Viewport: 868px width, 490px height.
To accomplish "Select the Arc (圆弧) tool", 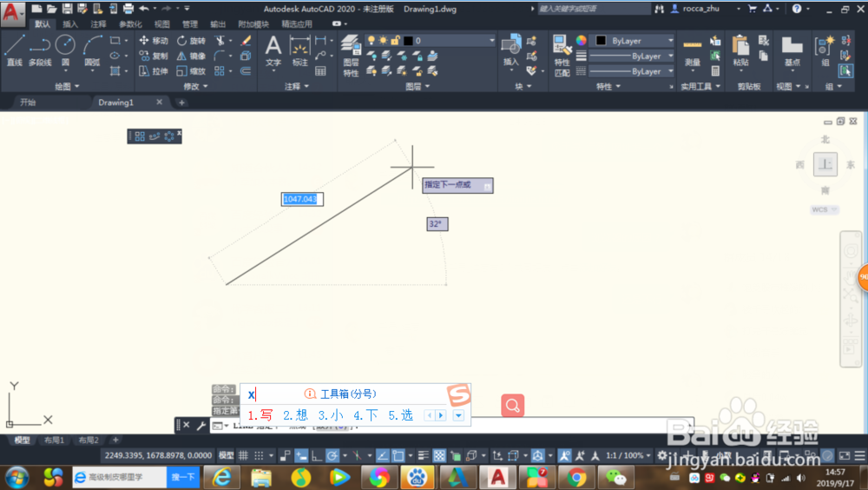I will click(x=92, y=51).
